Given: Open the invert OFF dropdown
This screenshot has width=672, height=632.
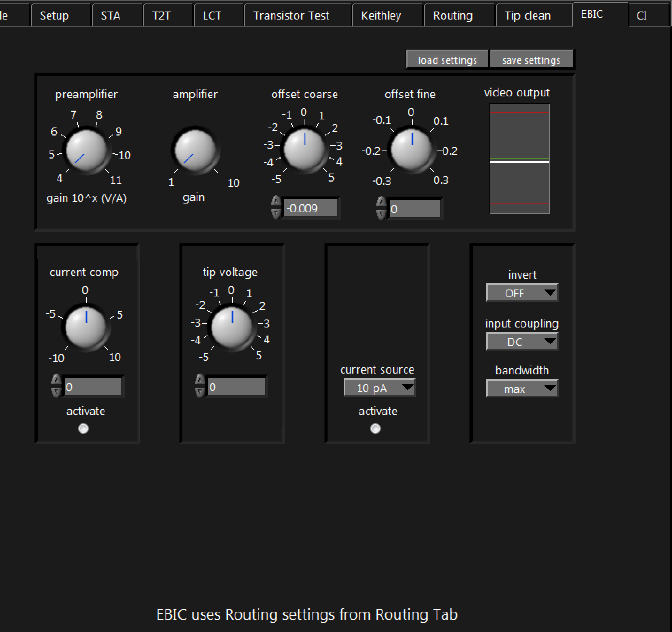Looking at the screenshot, I should [x=522, y=293].
